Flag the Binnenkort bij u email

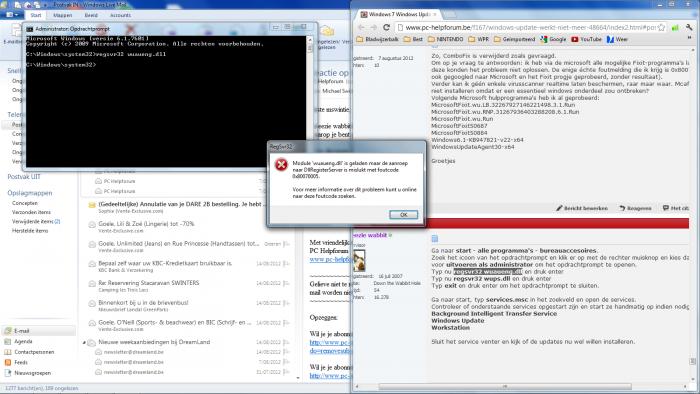point(286,303)
